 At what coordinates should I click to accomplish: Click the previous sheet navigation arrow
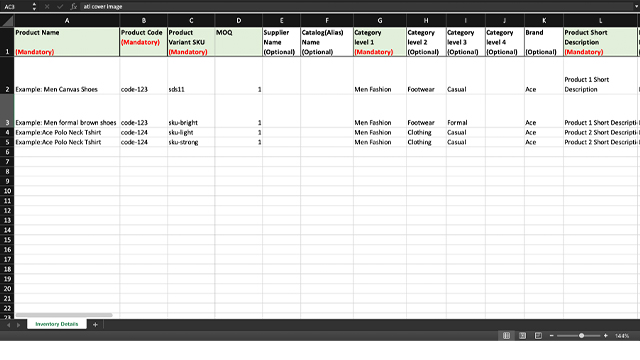pyautogui.click(x=8, y=325)
